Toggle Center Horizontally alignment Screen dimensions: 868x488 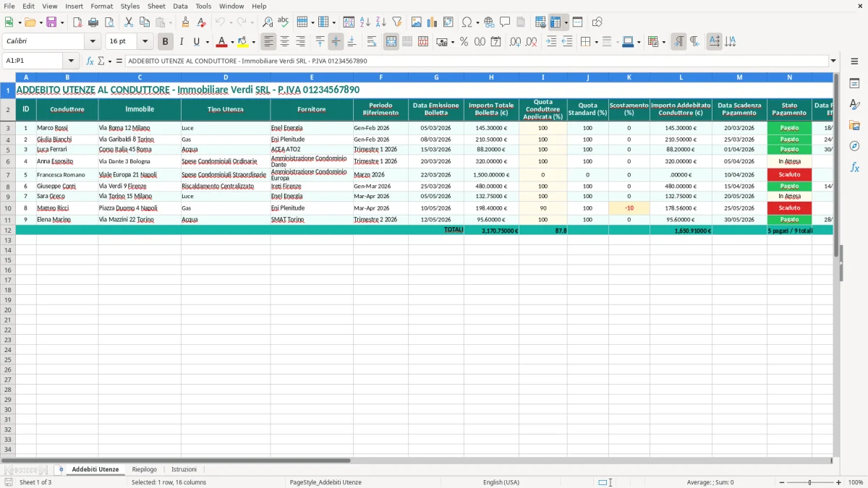tap(285, 42)
